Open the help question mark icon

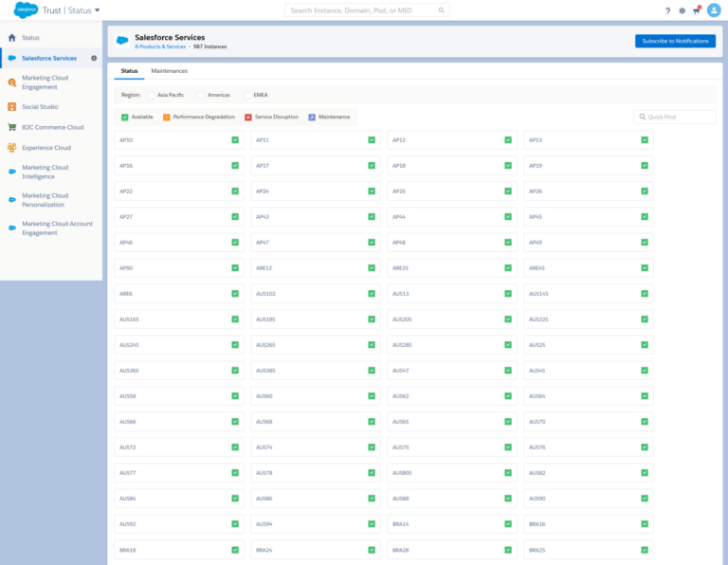(667, 10)
